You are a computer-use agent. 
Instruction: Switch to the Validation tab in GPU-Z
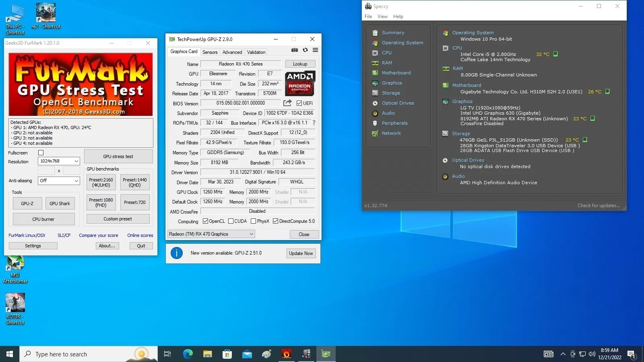point(256,52)
